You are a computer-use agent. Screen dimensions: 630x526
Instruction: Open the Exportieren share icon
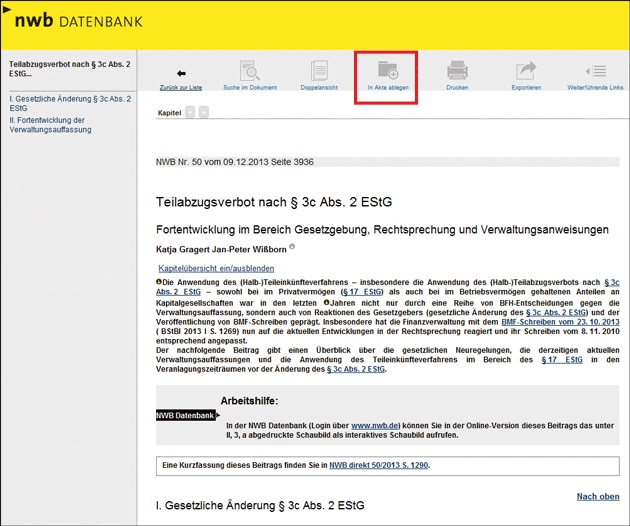[526, 73]
